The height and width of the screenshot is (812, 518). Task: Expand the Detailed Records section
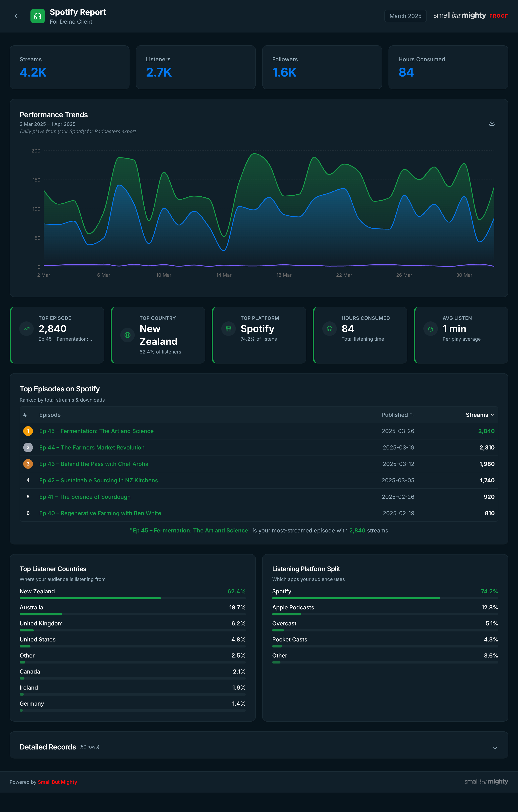(495, 748)
